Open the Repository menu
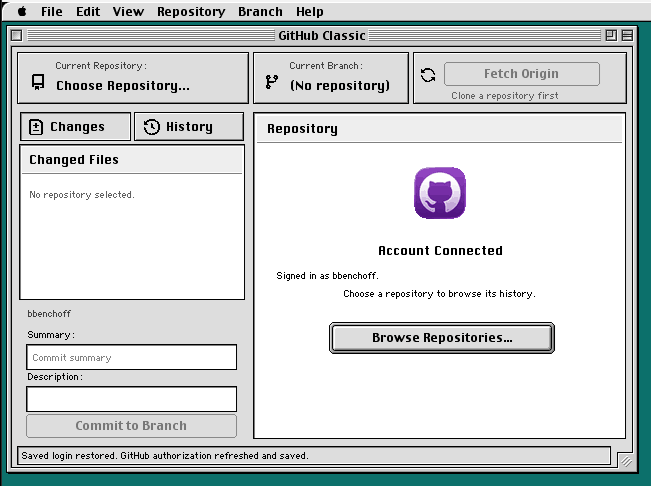This screenshot has height=486, width=651. click(x=191, y=12)
